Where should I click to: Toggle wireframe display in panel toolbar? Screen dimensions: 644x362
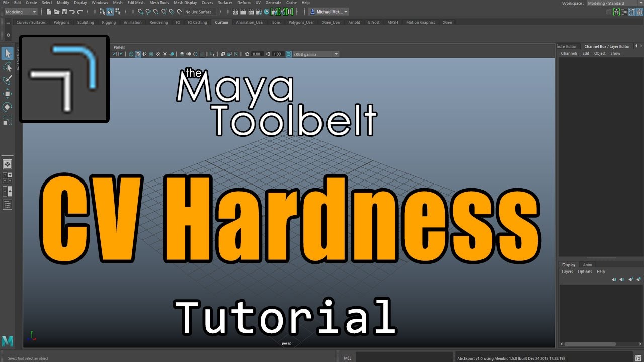click(x=131, y=54)
